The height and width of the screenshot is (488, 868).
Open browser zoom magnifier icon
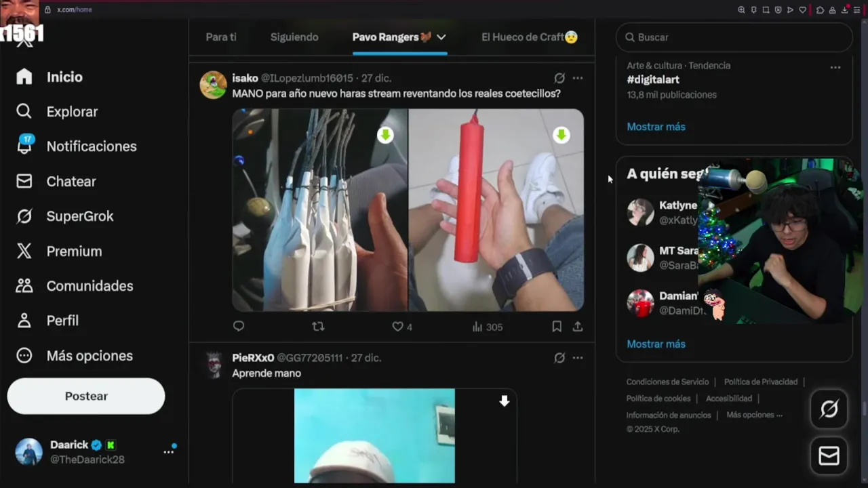click(x=741, y=9)
